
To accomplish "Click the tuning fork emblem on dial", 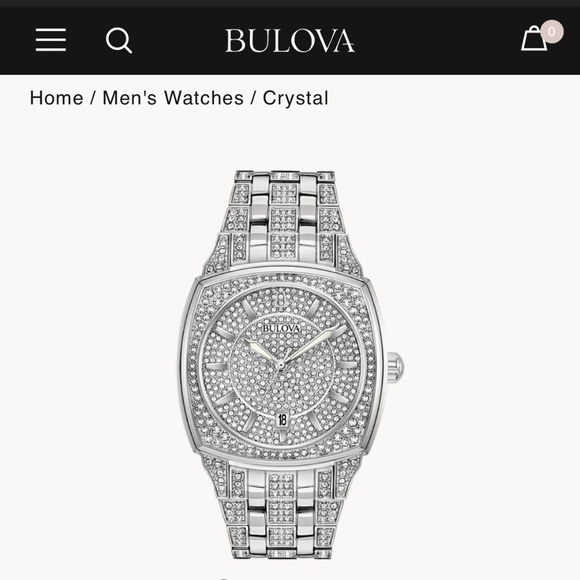I will (x=280, y=299).
